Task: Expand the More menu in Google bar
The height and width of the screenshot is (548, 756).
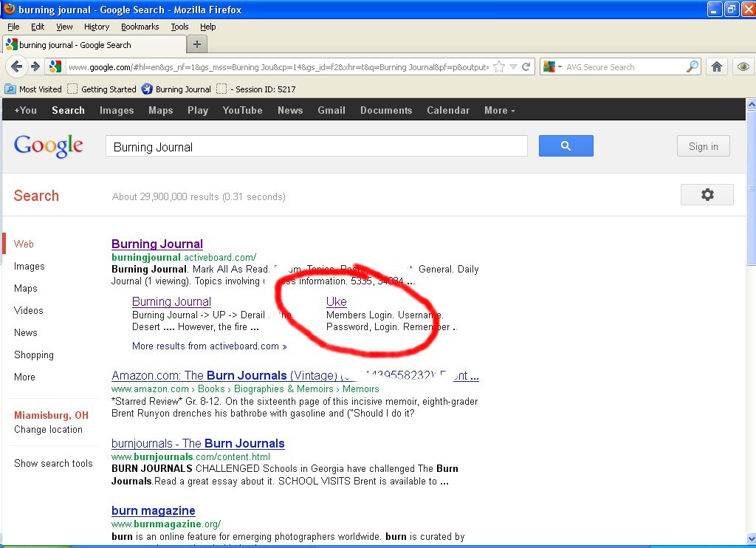Action: [499, 110]
